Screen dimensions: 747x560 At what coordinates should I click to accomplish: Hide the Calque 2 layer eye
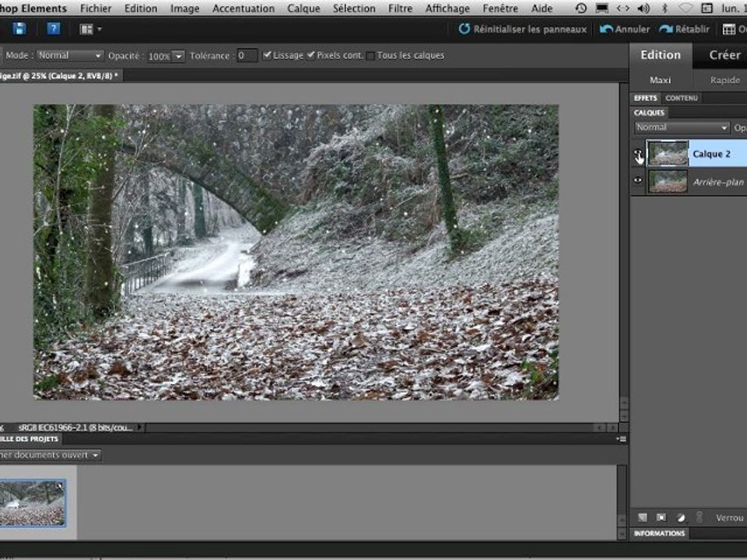pos(637,153)
